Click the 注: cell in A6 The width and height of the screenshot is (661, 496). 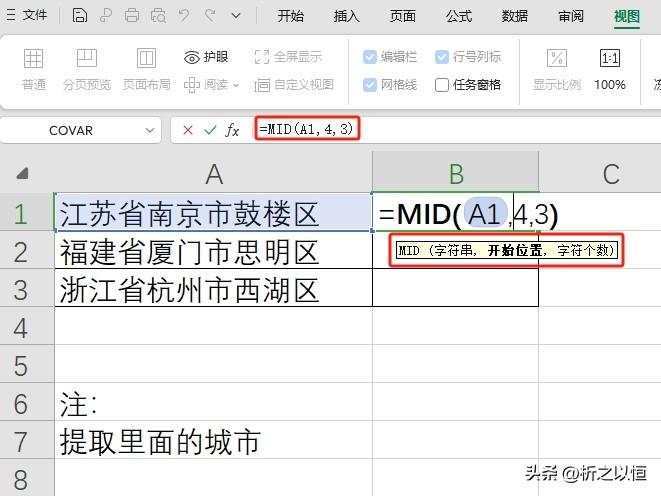[214, 402]
